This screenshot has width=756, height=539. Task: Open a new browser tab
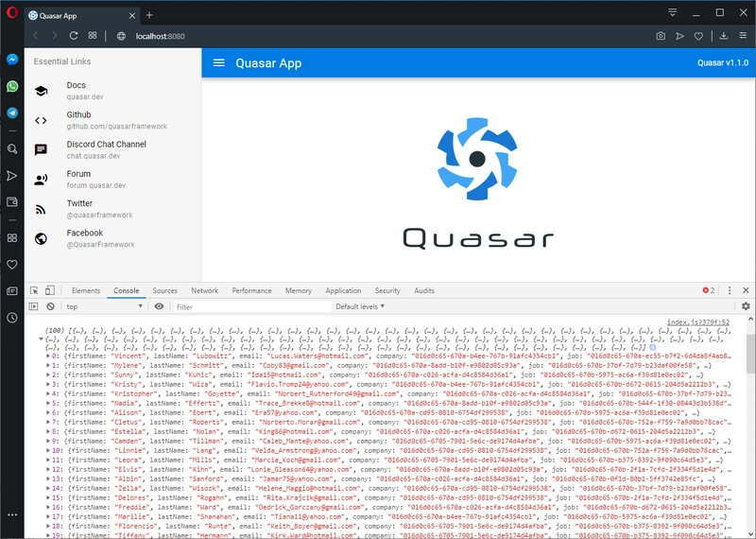(x=149, y=15)
